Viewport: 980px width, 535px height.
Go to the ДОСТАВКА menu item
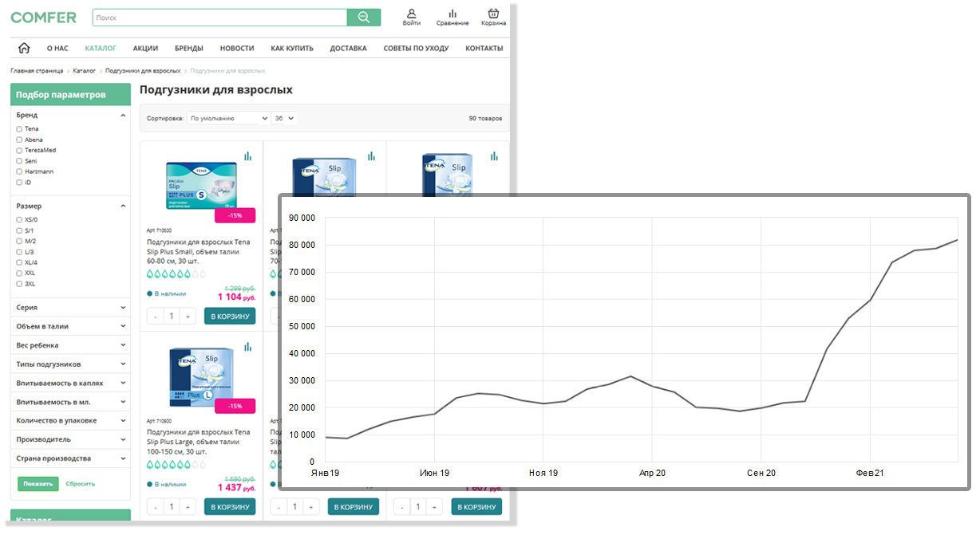348,49
